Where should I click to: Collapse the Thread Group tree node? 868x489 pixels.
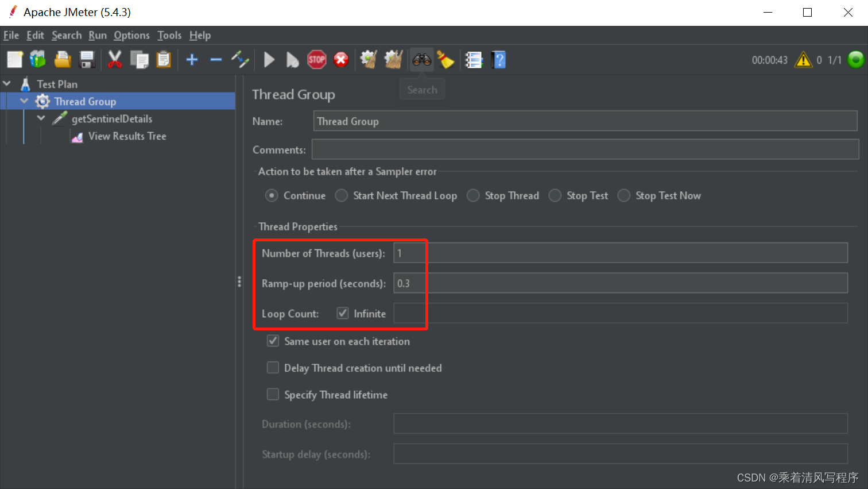click(x=24, y=101)
